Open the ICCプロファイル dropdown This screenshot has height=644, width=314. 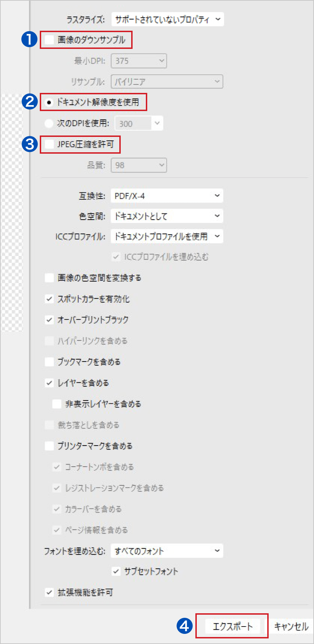pos(167,236)
